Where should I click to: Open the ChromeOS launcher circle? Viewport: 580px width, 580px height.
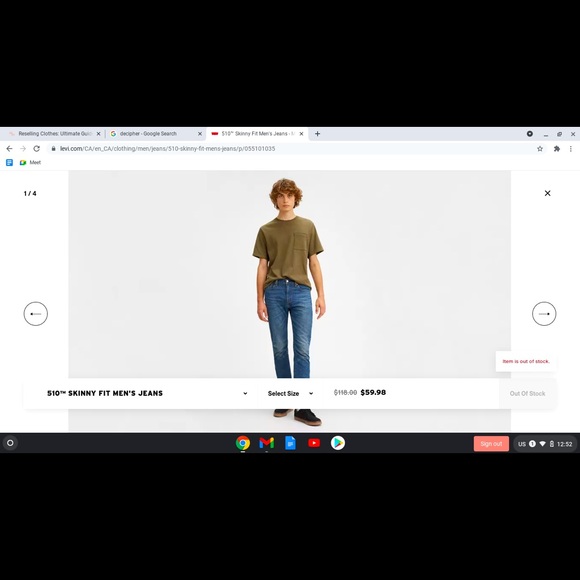(x=10, y=443)
